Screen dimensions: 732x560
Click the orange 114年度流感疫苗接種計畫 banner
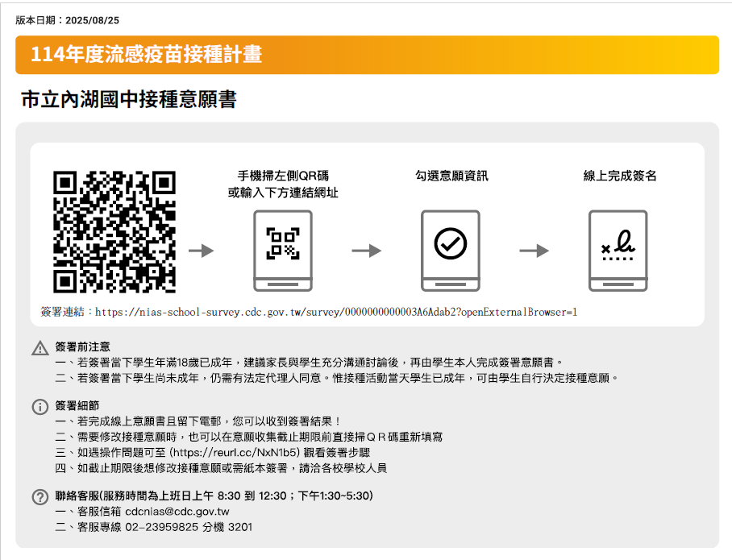[x=368, y=55]
